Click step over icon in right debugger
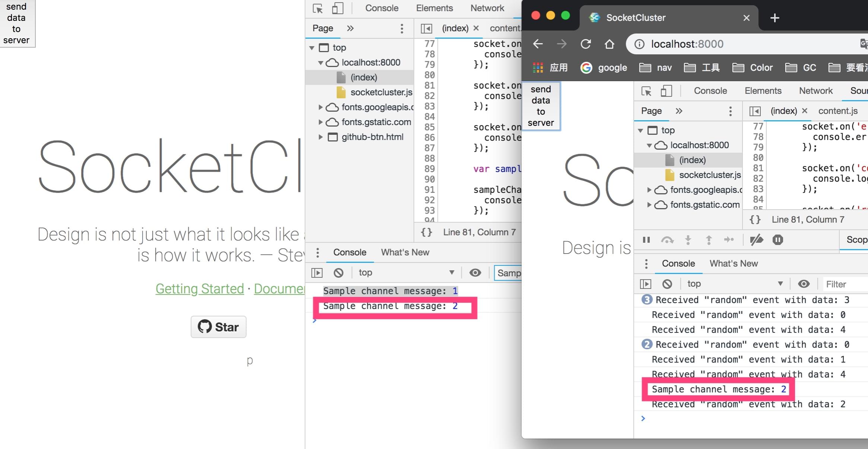Image resolution: width=868 pixels, height=449 pixels. pos(667,240)
